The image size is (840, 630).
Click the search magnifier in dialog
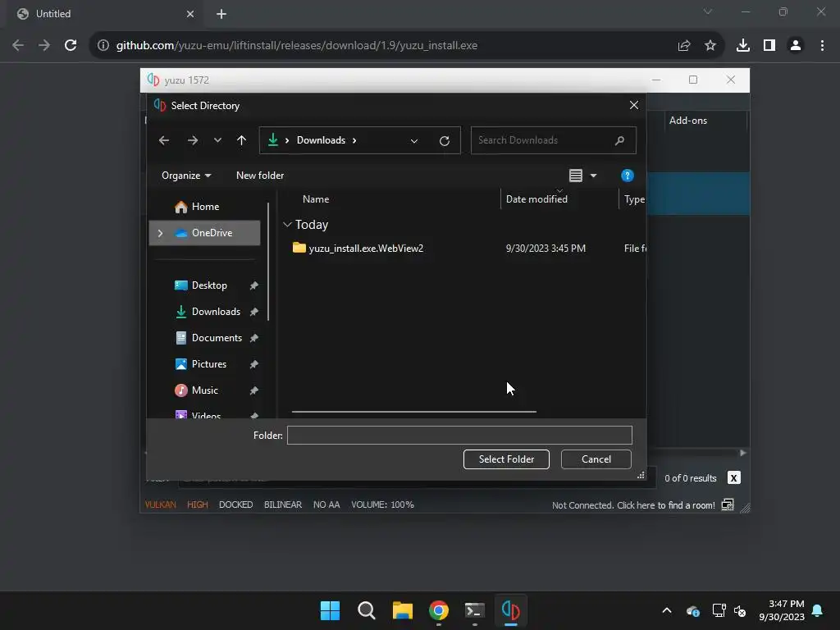pyautogui.click(x=620, y=140)
